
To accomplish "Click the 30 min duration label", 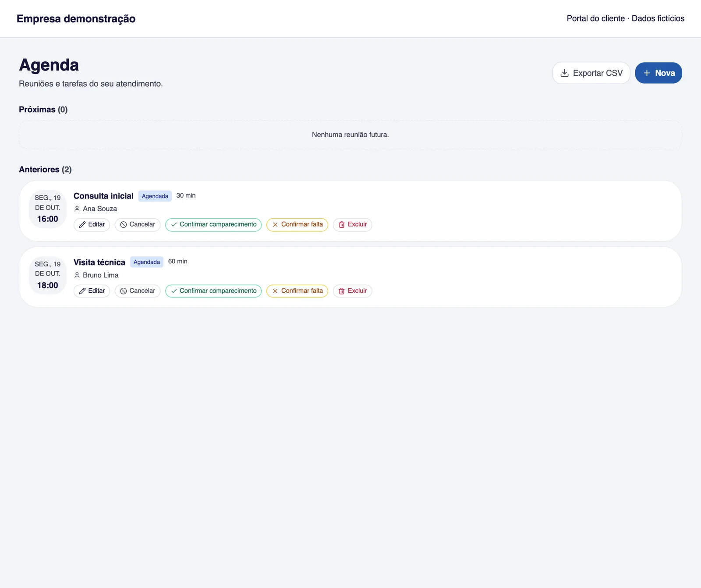I will pos(186,195).
